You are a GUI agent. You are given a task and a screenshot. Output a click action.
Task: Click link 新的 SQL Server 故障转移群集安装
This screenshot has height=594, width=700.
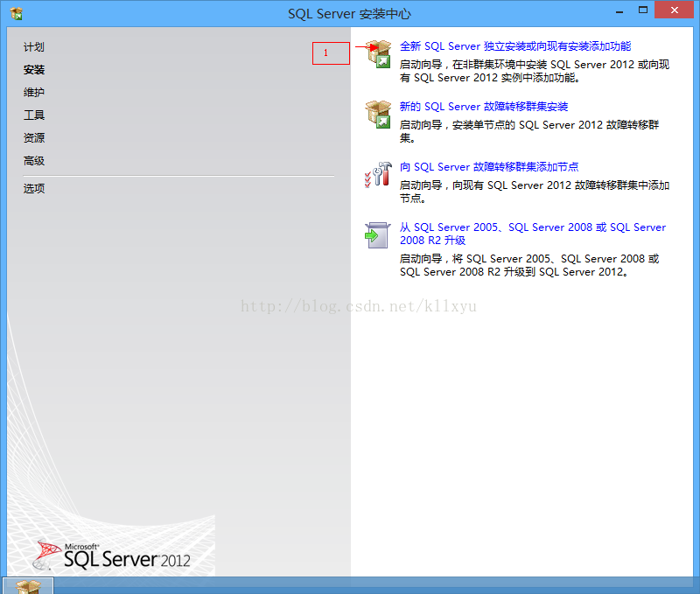(484, 107)
